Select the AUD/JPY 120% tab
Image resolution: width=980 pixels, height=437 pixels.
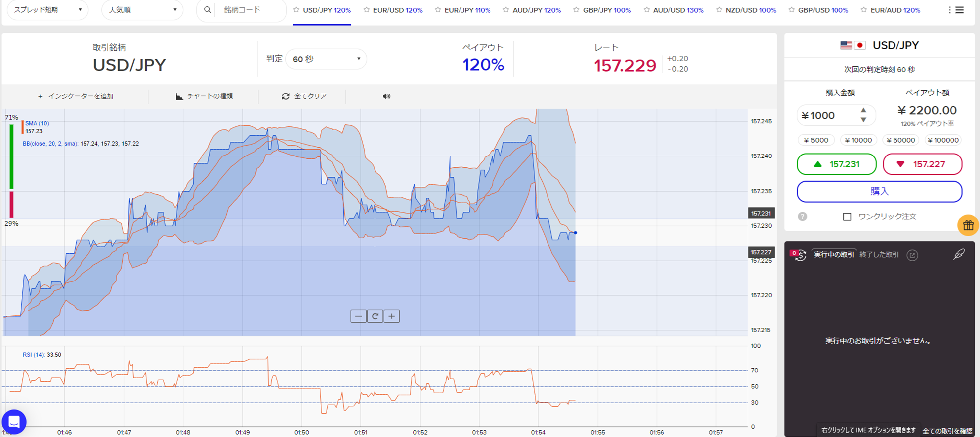tap(537, 10)
